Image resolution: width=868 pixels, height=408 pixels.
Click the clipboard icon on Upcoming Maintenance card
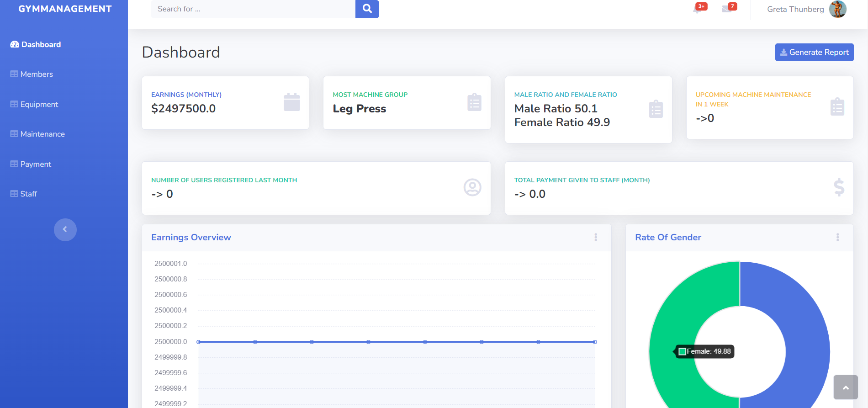click(x=837, y=106)
